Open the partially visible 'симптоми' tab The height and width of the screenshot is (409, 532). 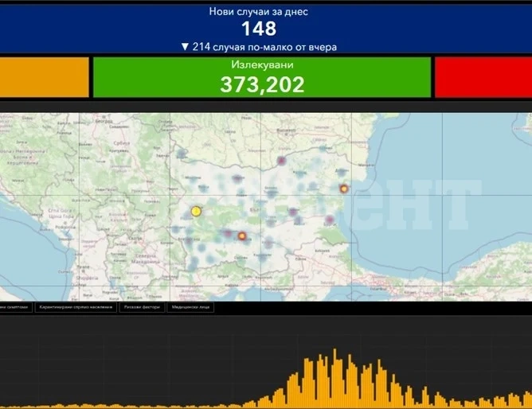pyautogui.click(x=16, y=307)
